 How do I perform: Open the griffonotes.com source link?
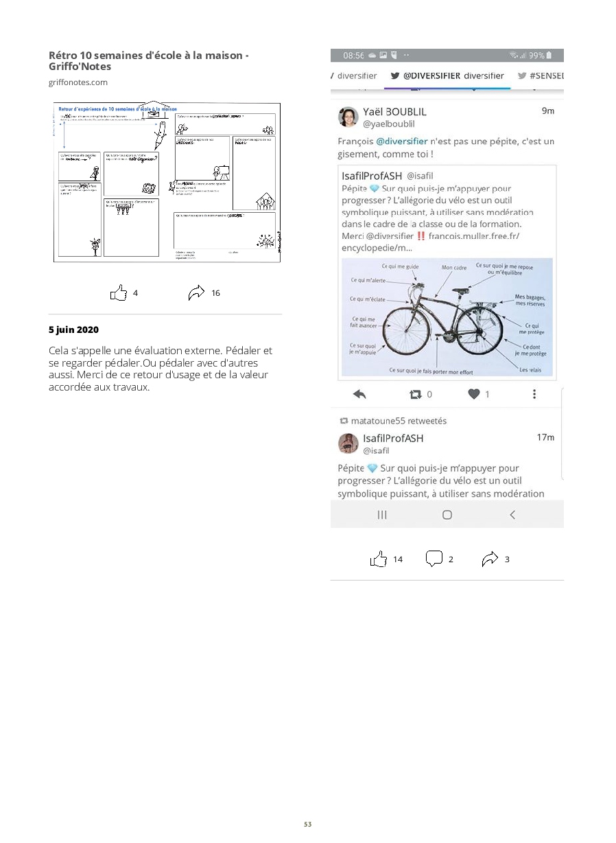click(x=78, y=82)
